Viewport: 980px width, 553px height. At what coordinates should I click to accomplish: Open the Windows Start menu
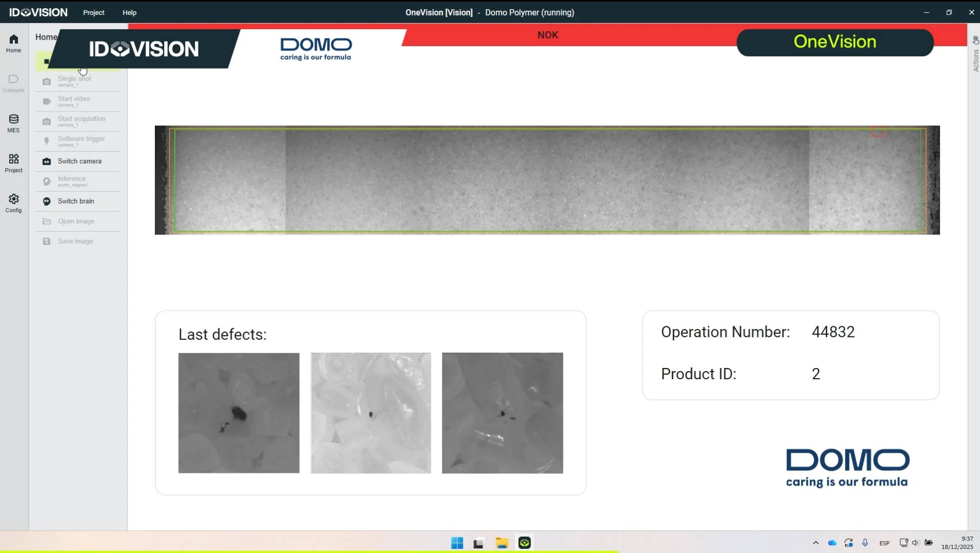coord(457,543)
